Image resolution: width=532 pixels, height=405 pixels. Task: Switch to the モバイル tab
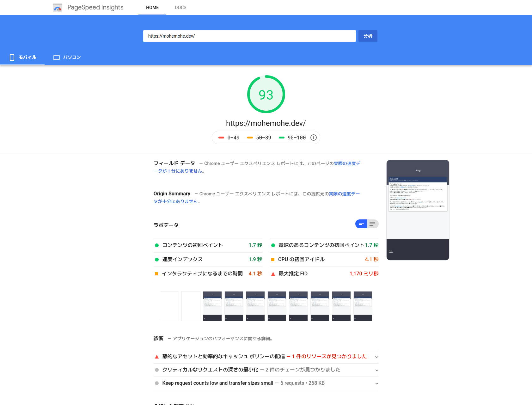(x=22, y=57)
